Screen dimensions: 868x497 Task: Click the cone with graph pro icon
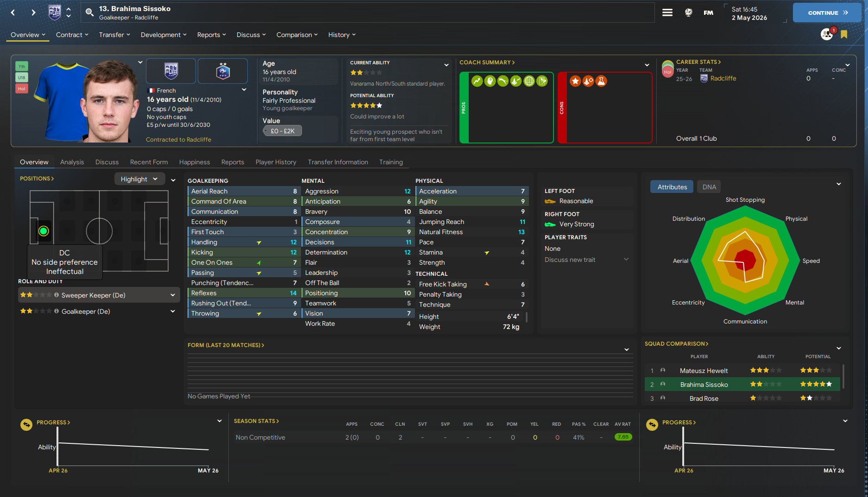[516, 81]
